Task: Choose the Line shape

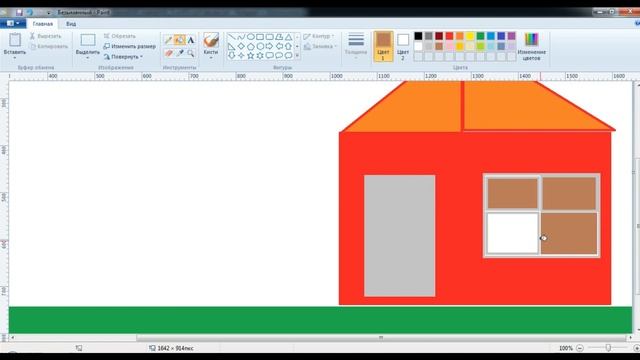Action: coord(232,37)
